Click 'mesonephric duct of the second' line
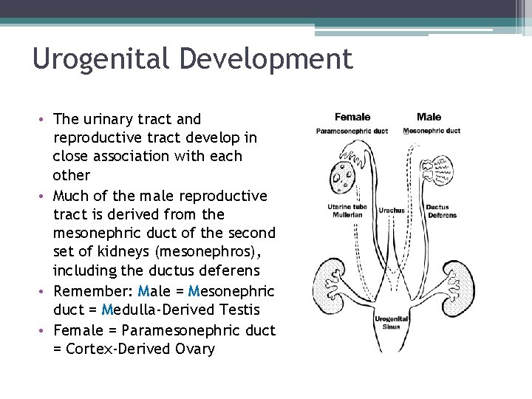 coord(164,233)
